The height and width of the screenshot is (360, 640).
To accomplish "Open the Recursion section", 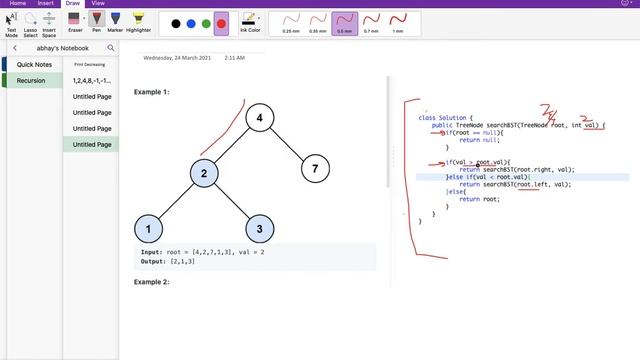I will [x=34, y=80].
